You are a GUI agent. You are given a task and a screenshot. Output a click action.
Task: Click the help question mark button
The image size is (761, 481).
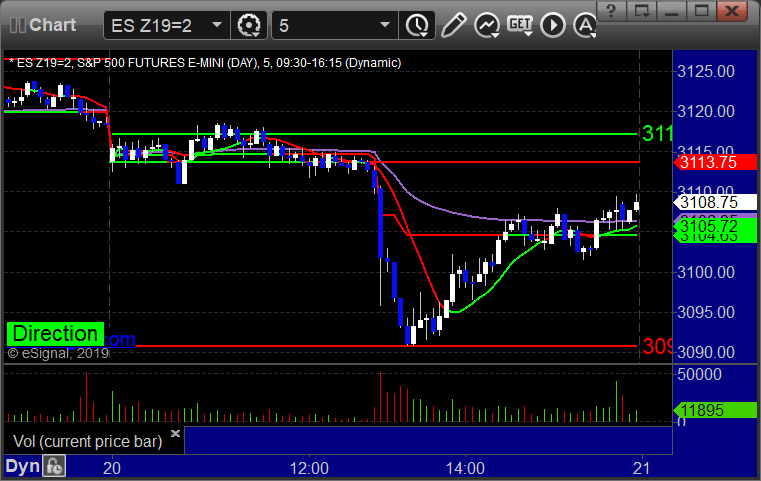[612, 11]
